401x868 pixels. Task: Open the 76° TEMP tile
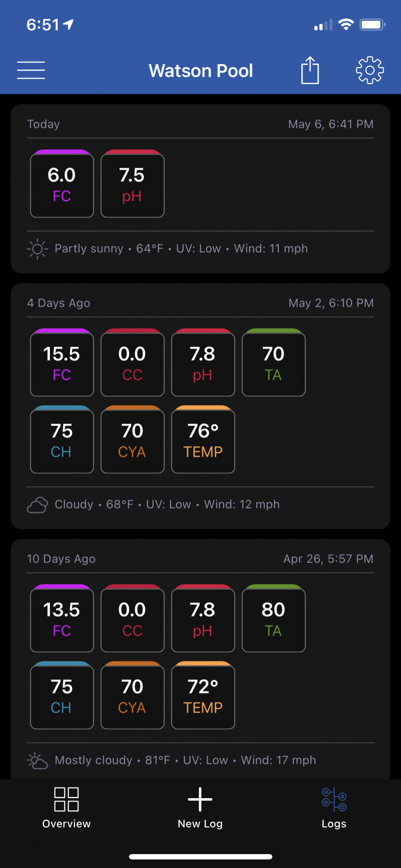point(203,439)
